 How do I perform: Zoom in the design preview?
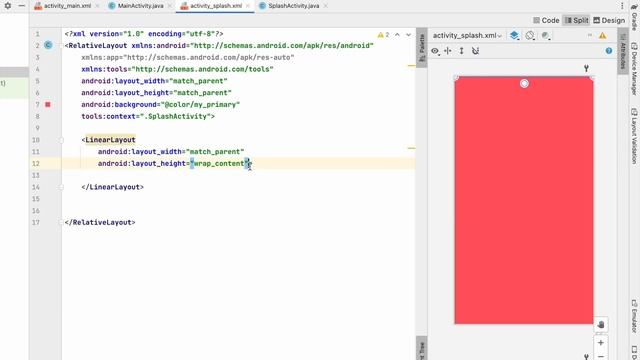[600, 343]
